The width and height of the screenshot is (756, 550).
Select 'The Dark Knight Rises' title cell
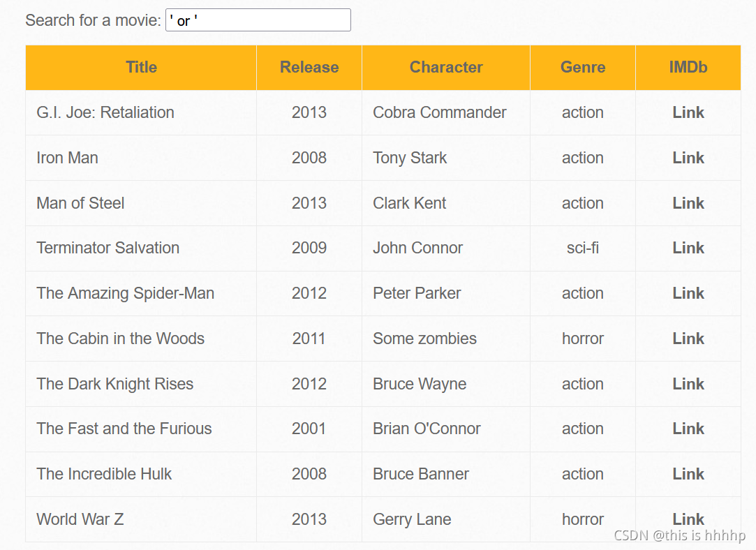click(x=141, y=384)
